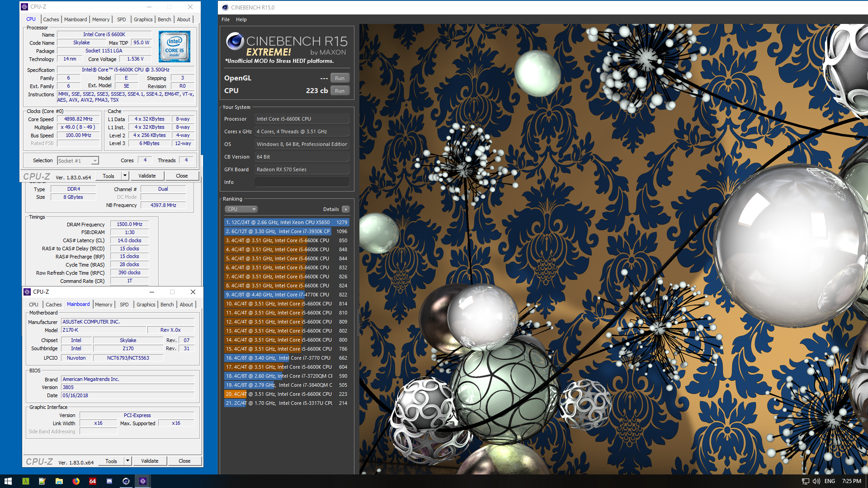Click the rendered benchmark scene image
This screenshot has height=488, width=868.
613,249
